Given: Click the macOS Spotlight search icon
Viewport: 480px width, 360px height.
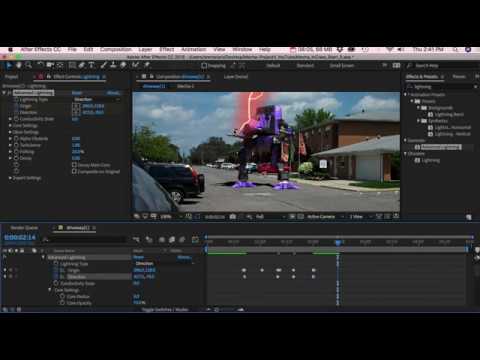Looking at the screenshot, I should (455, 50).
